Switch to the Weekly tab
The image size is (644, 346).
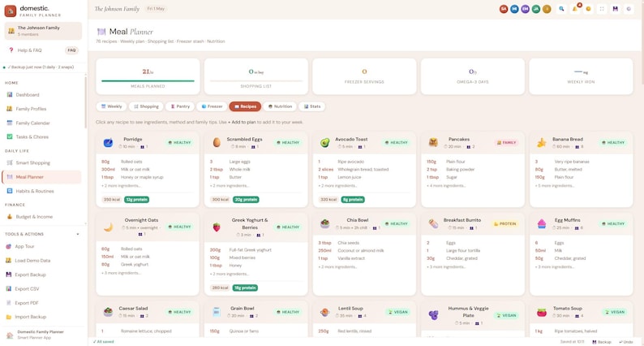pyautogui.click(x=112, y=106)
